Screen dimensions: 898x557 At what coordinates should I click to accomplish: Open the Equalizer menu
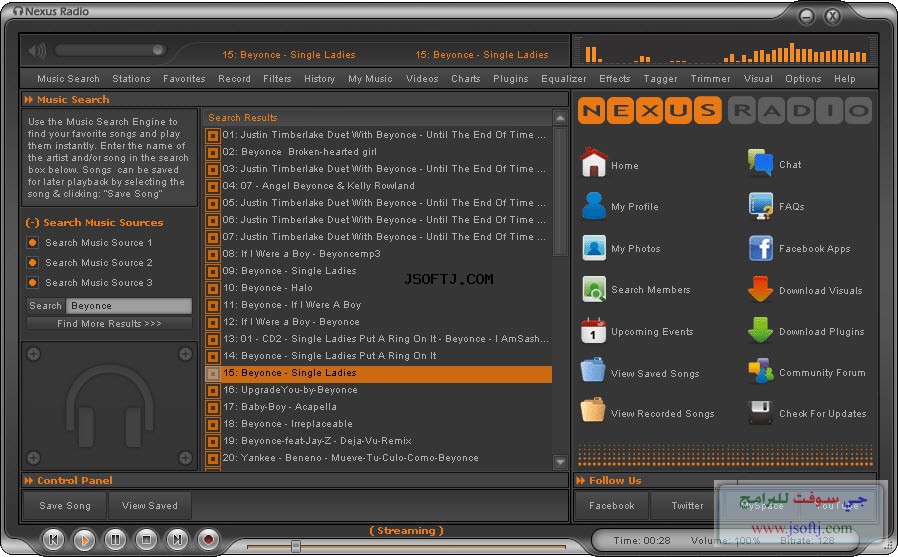(564, 79)
